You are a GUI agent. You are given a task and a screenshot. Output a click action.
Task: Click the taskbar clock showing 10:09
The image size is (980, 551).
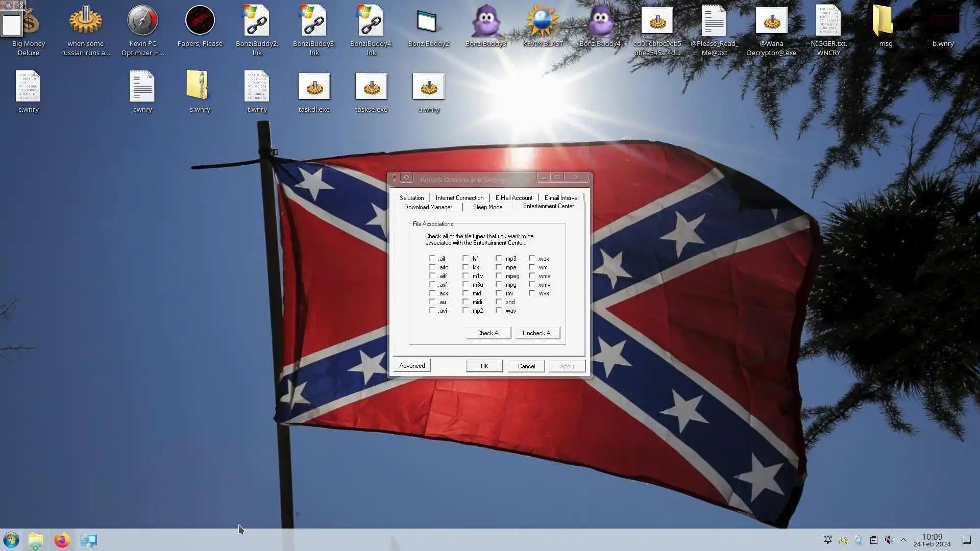pyautogui.click(x=932, y=540)
